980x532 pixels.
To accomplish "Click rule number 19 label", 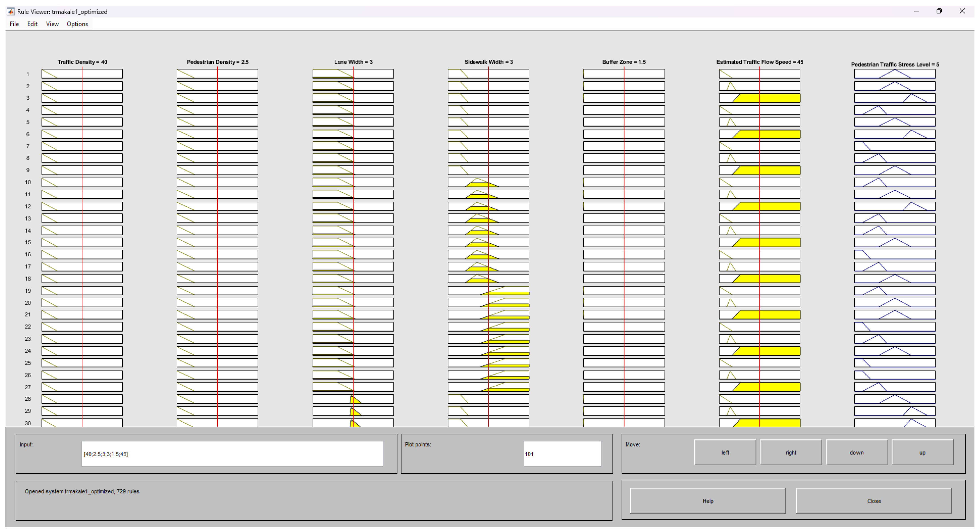I will tap(28, 291).
